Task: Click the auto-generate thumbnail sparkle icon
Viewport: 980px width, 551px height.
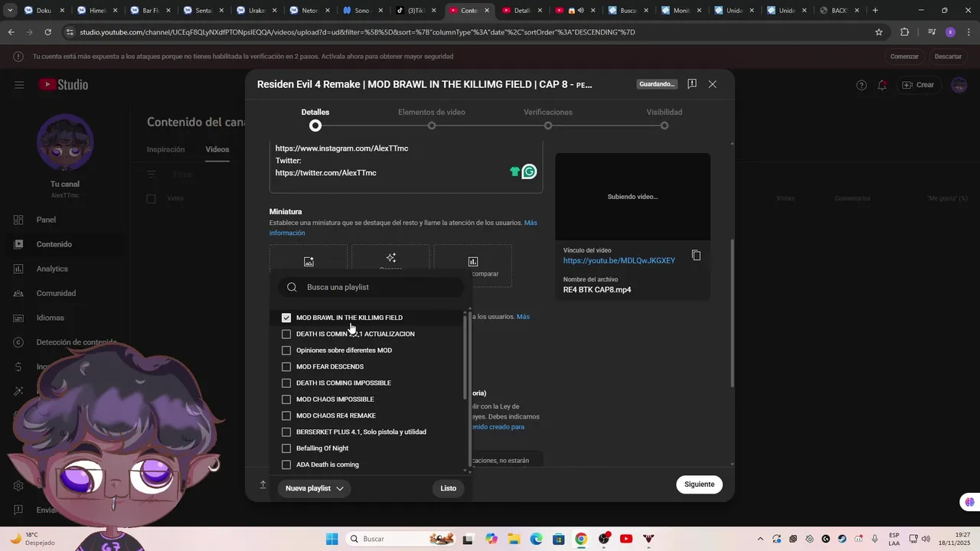Action: [391, 258]
